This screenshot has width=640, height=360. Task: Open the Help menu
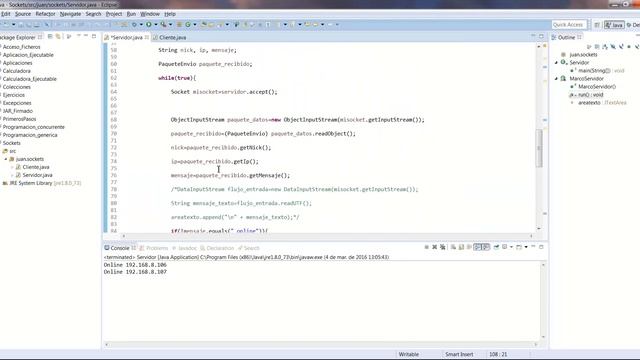(x=170, y=14)
